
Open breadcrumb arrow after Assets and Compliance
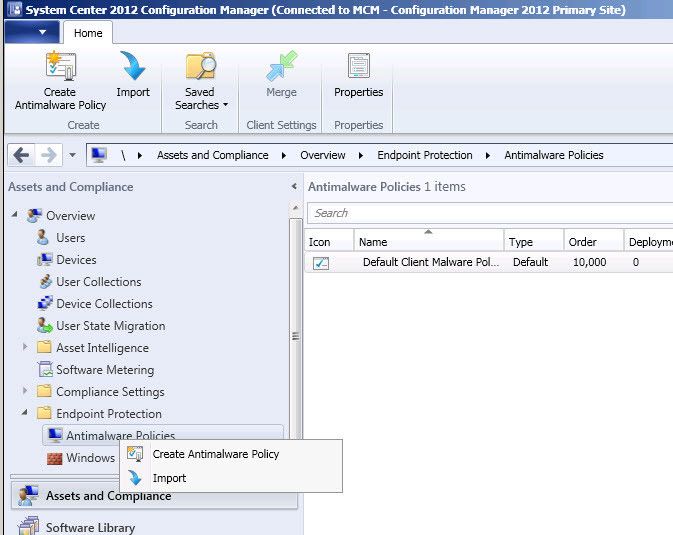click(284, 155)
